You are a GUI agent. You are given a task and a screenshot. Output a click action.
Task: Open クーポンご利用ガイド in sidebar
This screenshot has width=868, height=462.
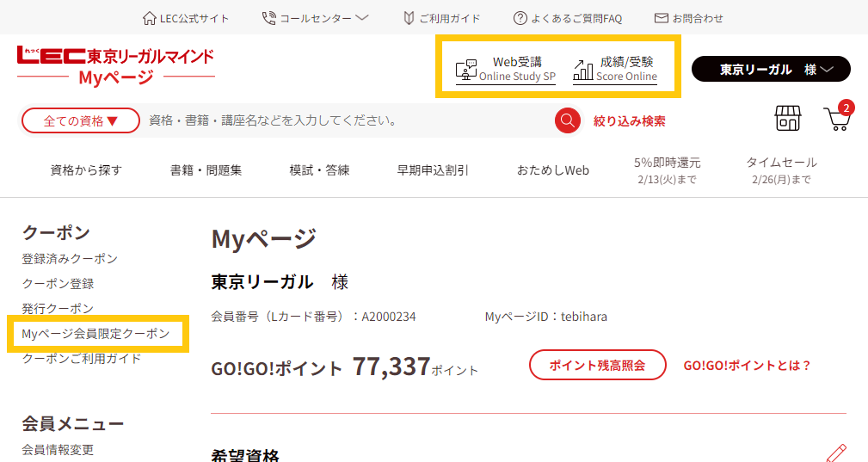[x=82, y=358]
